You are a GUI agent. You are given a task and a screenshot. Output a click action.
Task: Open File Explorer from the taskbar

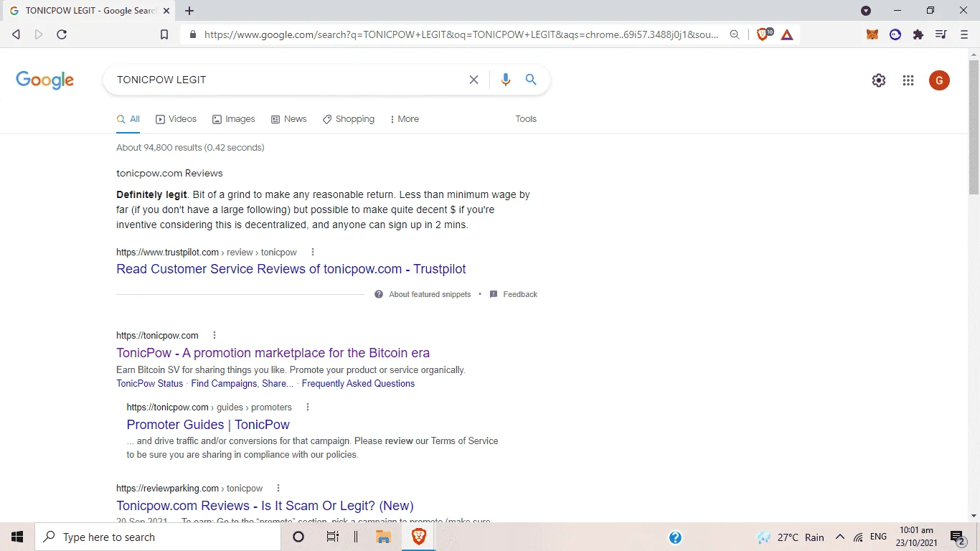[383, 537]
